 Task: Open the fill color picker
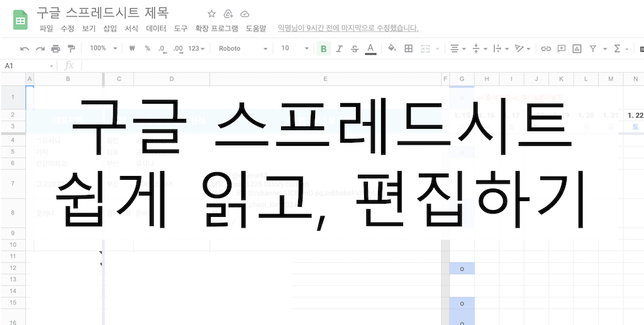pos(392,48)
